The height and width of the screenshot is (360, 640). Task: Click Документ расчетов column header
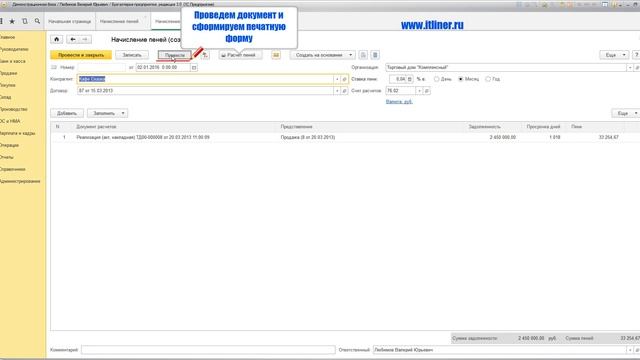96,127
